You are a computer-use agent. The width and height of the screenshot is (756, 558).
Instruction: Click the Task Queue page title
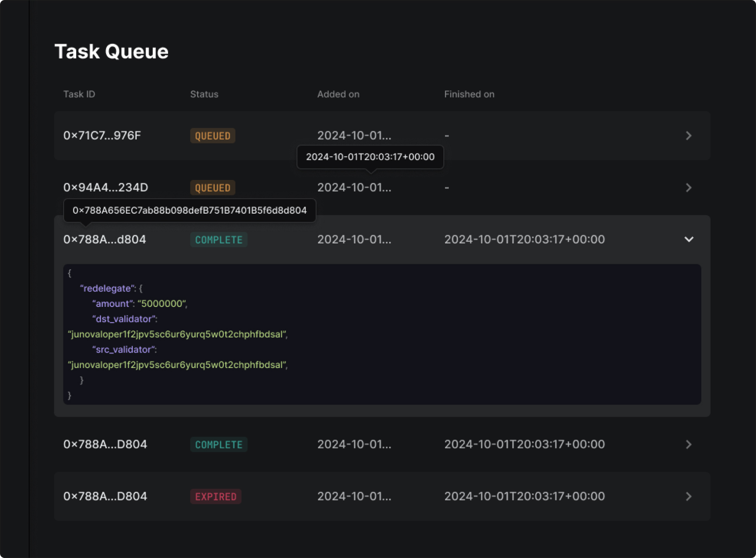[112, 51]
